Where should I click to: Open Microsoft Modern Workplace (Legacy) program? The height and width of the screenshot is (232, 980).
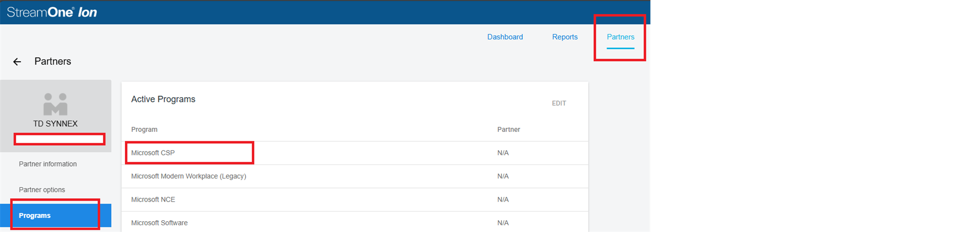pos(189,176)
